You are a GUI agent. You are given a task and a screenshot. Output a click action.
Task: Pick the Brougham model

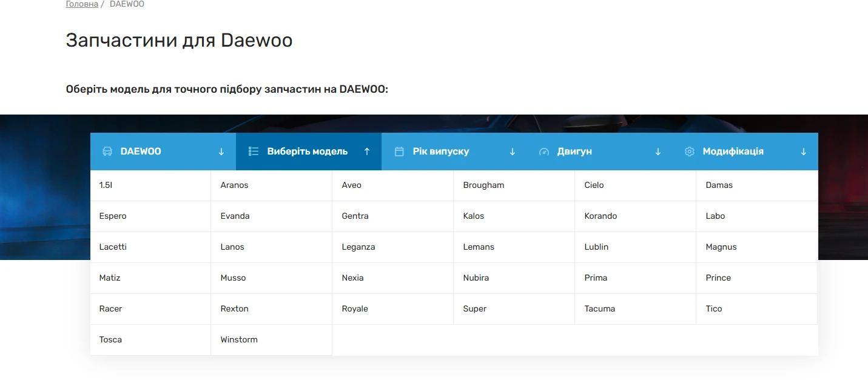(x=514, y=185)
